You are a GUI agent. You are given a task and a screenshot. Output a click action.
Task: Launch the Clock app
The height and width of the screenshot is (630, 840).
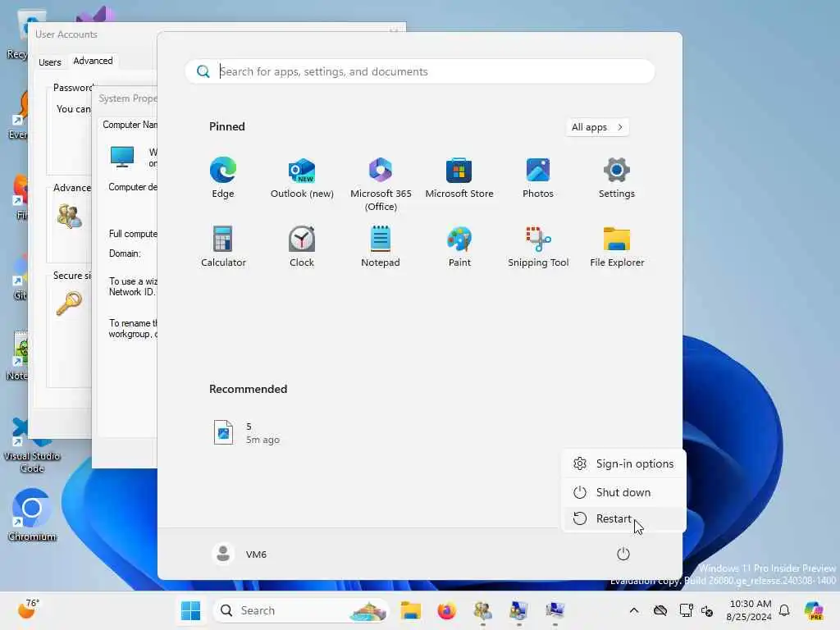click(x=302, y=246)
